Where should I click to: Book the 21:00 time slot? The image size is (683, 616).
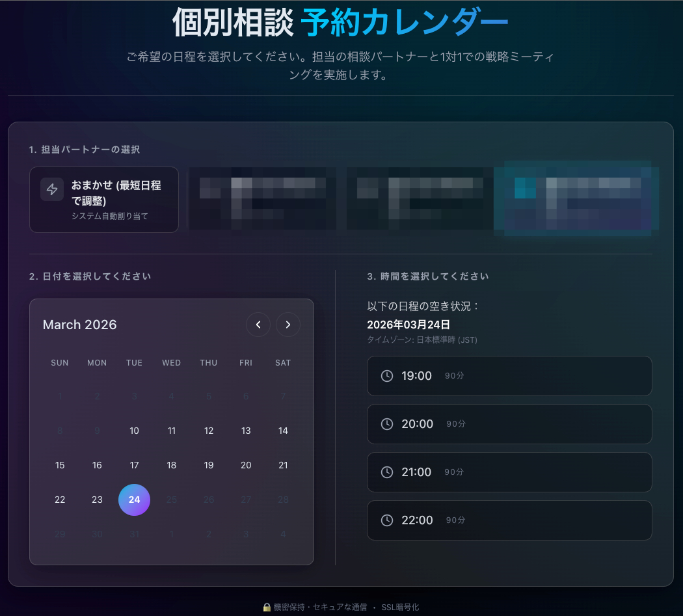(x=509, y=472)
